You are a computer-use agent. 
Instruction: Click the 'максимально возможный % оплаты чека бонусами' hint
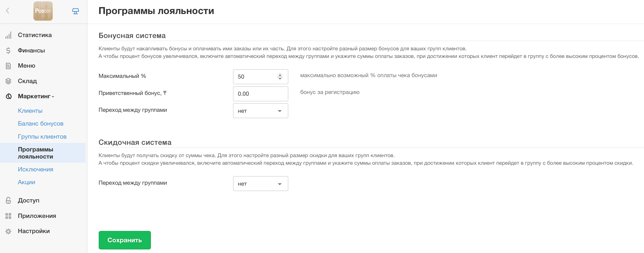pos(369,75)
